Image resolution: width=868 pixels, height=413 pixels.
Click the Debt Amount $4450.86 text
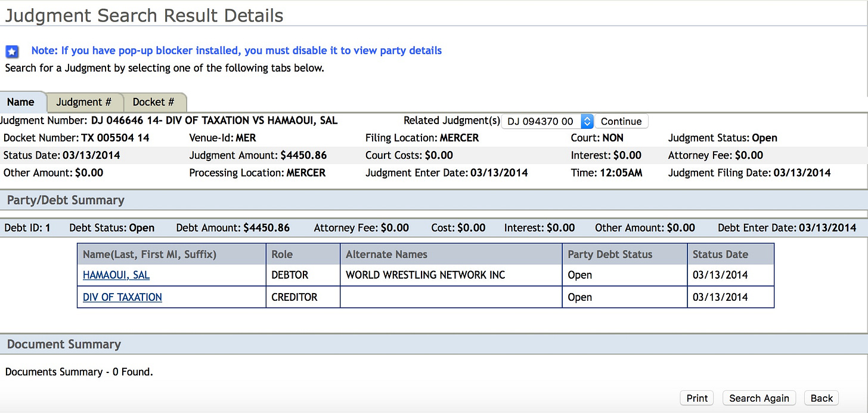pos(233,227)
